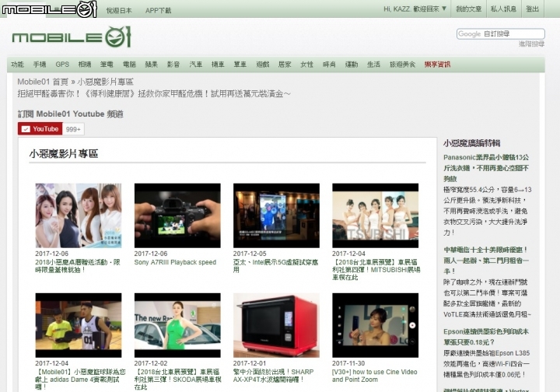
Task: Select 女性 in the navigation bar
Action: pos(306,65)
